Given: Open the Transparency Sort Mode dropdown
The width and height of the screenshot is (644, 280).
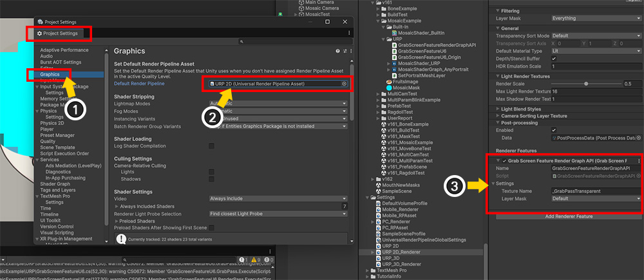Looking at the screenshot, I should pyautogui.click(x=596, y=35).
